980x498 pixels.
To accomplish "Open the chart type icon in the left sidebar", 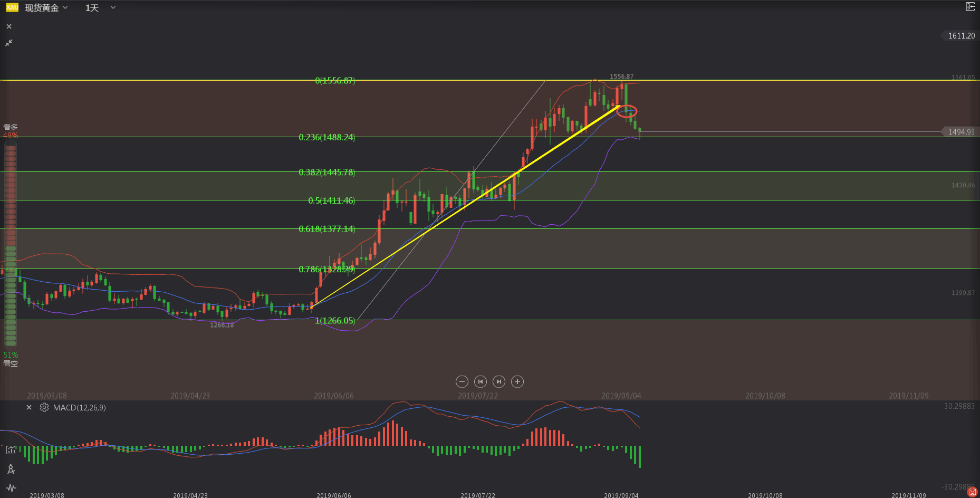I will pos(11,450).
